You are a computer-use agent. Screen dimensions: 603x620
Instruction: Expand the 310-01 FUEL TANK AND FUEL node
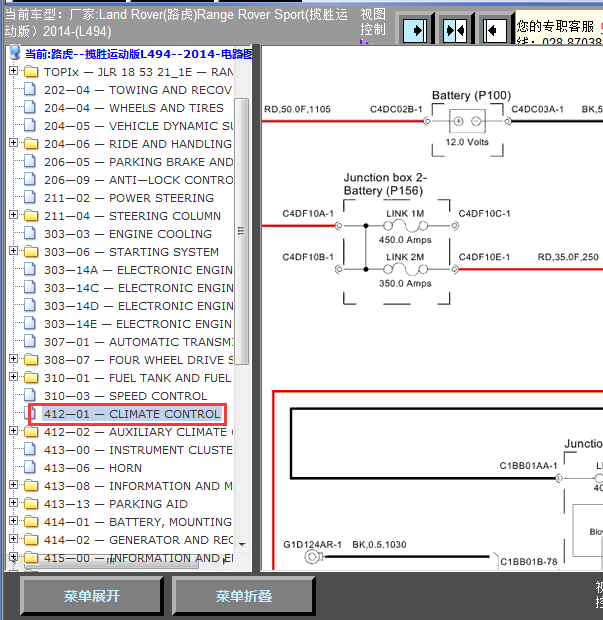[13, 377]
